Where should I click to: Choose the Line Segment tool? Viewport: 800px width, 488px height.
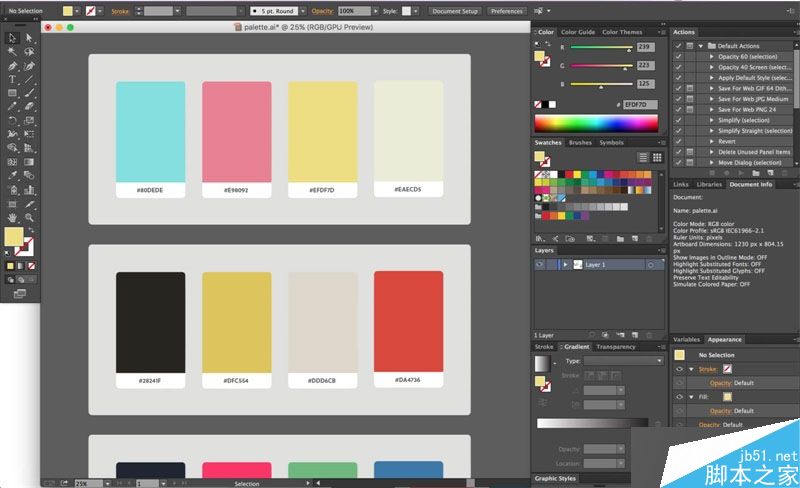tap(29, 79)
